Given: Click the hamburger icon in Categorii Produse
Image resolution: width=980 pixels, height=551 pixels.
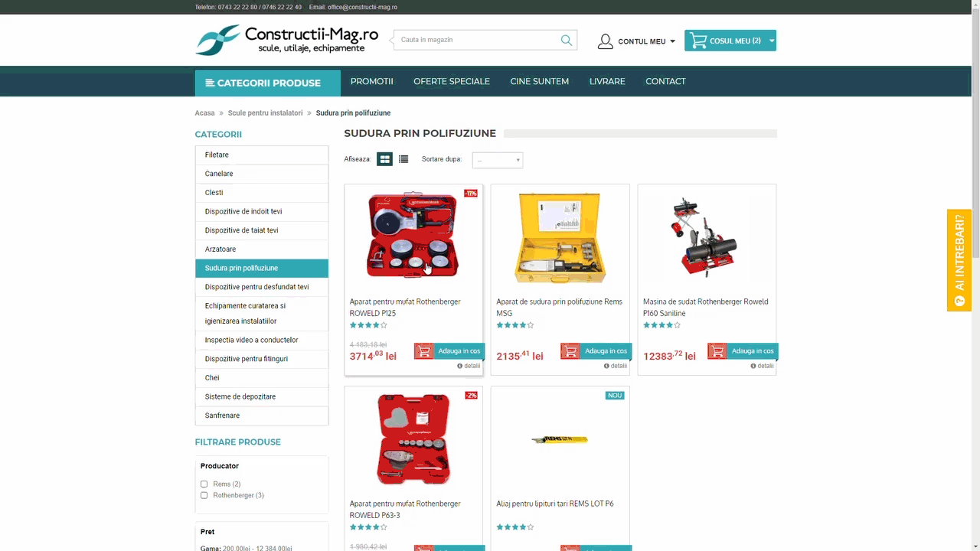Looking at the screenshot, I should click(210, 83).
